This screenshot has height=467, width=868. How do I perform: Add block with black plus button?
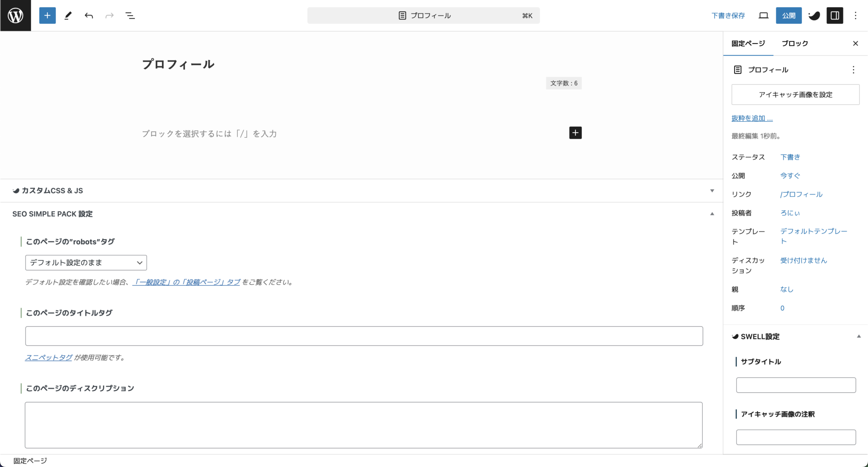(575, 133)
